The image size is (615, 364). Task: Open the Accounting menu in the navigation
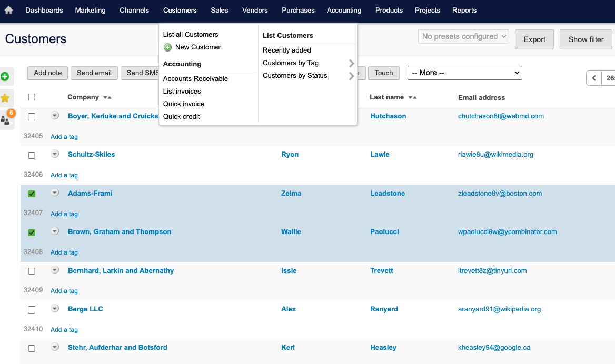point(344,10)
